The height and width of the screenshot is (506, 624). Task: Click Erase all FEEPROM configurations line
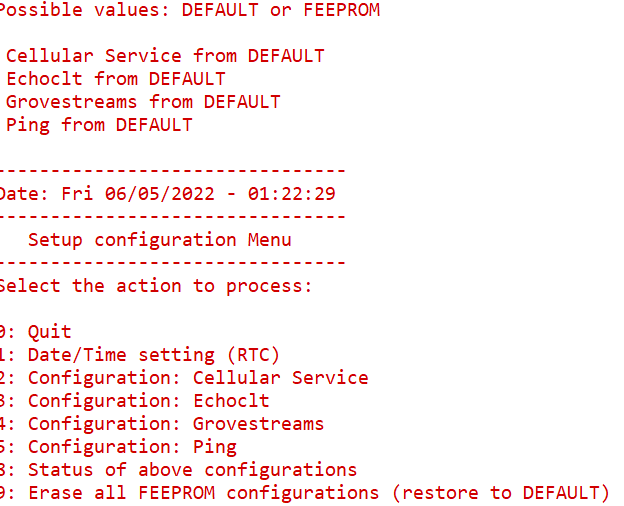coord(304,493)
